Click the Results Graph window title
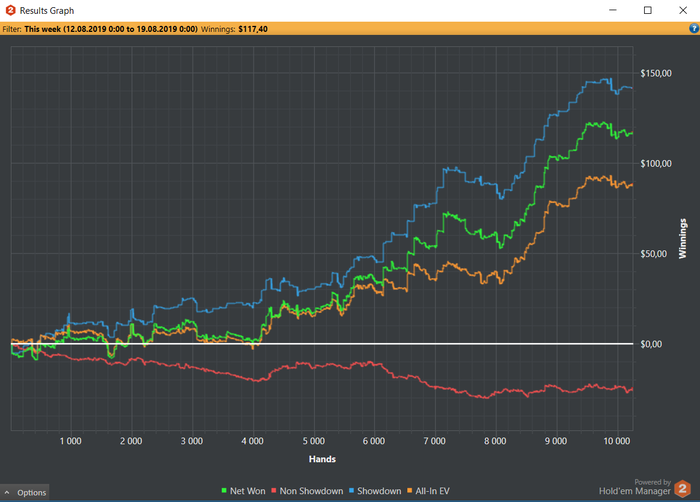 (47, 11)
